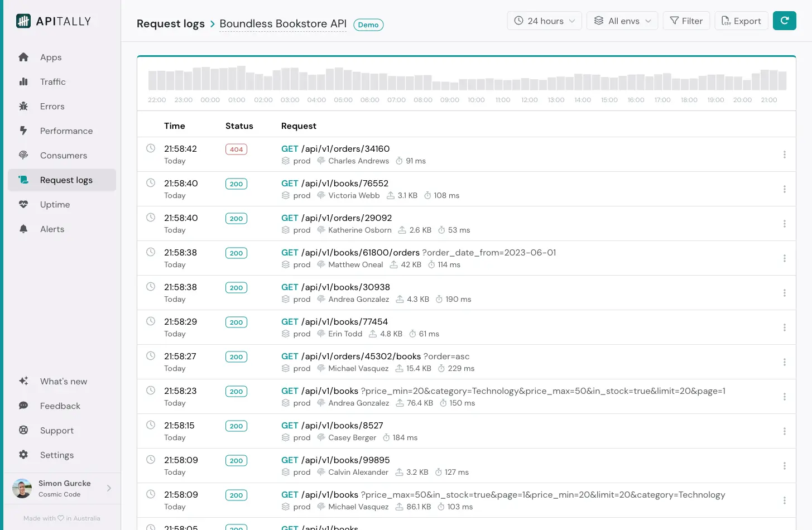
Task: Click the Settings gear icon
Action: tap(23, 455)
